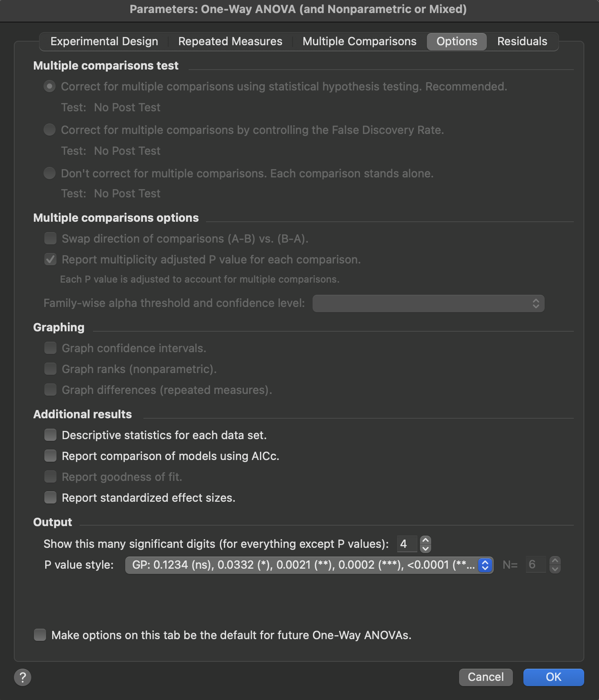Check Make options default for future ANOVAs
Viewport: 599px width, 700px height.
point(40,635)
